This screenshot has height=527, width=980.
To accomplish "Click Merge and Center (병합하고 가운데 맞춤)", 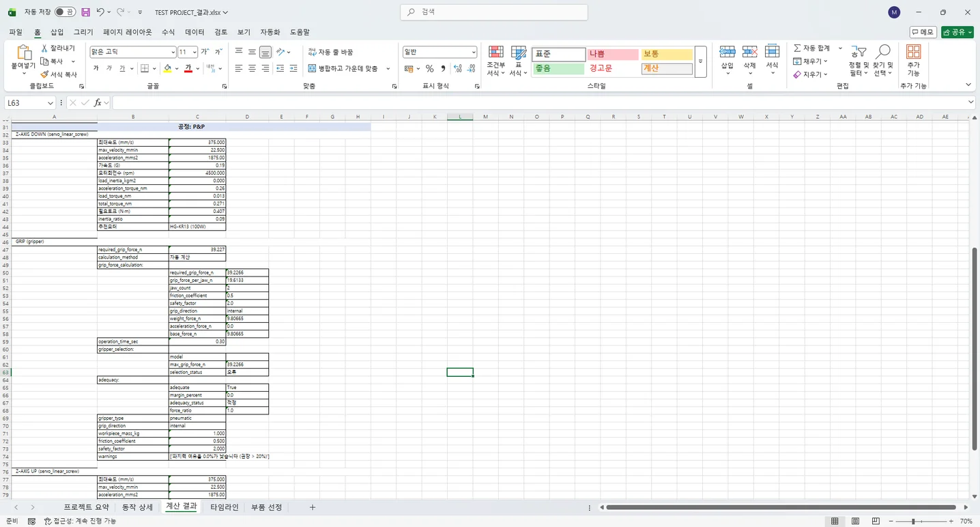I will pyautogui.click(x=343, y=68).
